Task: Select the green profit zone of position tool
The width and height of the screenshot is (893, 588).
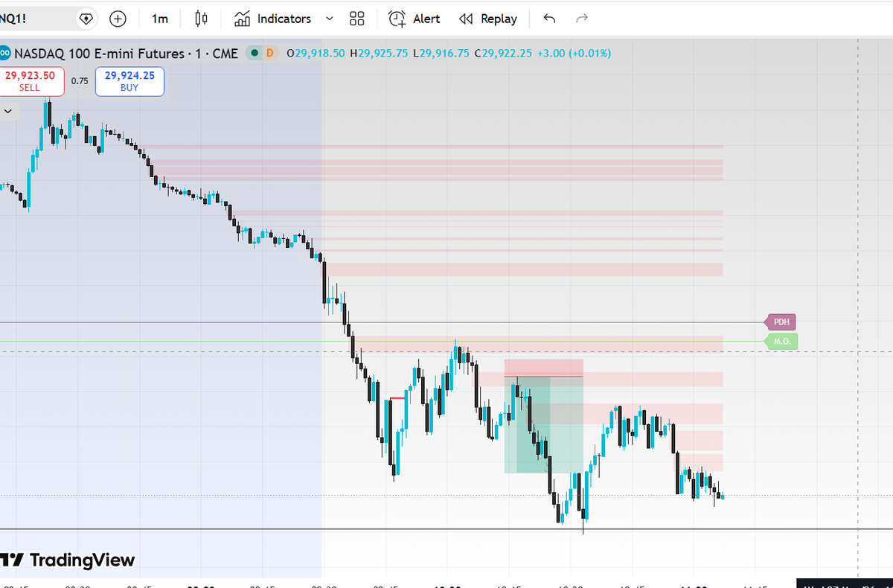Action: point(543,425)
